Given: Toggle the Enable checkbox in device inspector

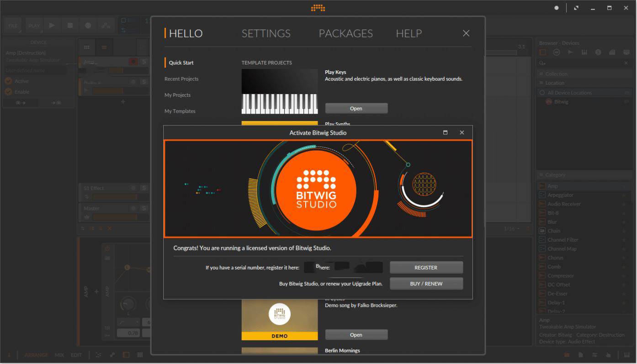Looking at the screenshot, I should point(8,92).
